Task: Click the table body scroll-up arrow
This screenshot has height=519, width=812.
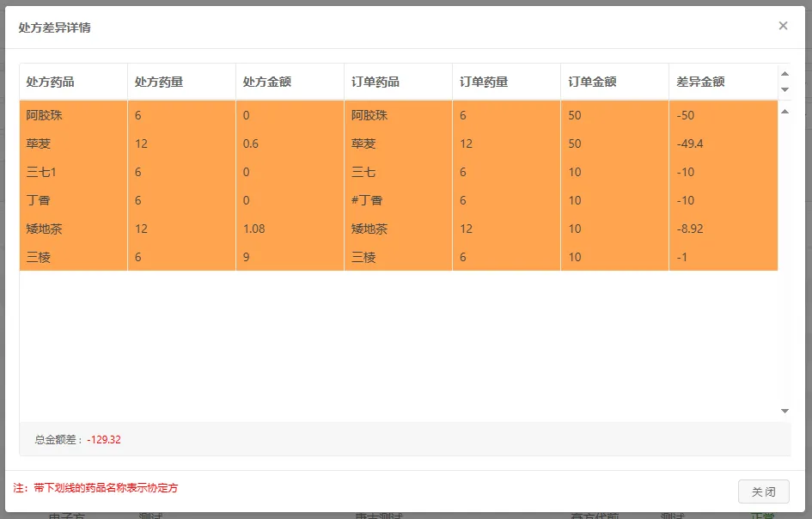Action: (x=785, y=111)
